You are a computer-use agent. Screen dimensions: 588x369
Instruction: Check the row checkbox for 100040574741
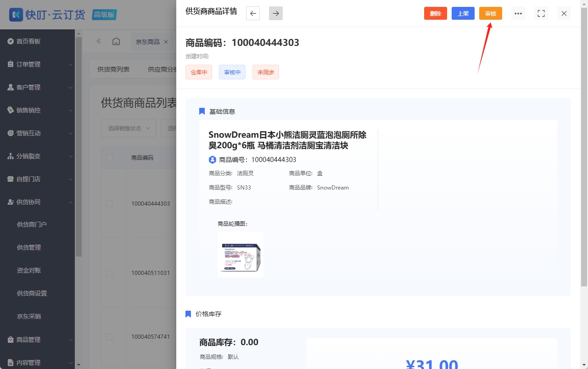click(x=109, y=337)
